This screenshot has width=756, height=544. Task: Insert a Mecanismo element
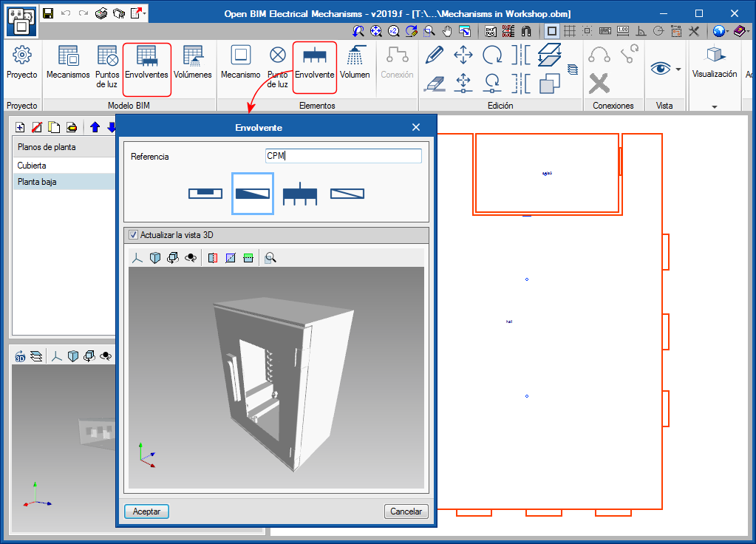(241, 62)
